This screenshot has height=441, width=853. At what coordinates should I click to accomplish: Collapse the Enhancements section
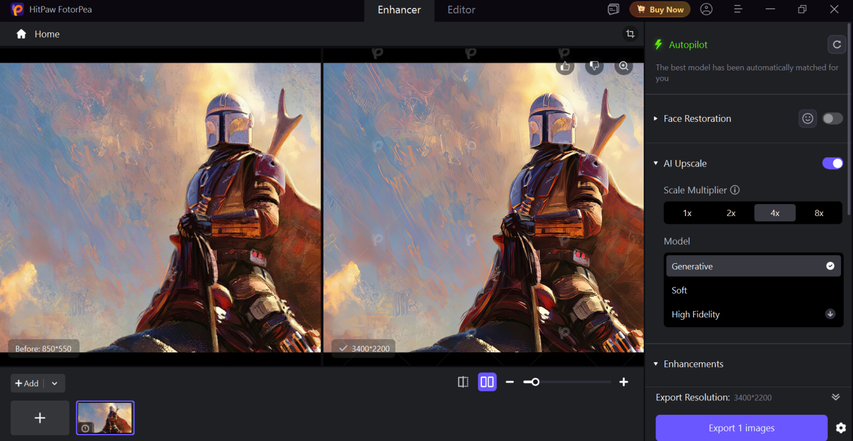coord(656,364)
